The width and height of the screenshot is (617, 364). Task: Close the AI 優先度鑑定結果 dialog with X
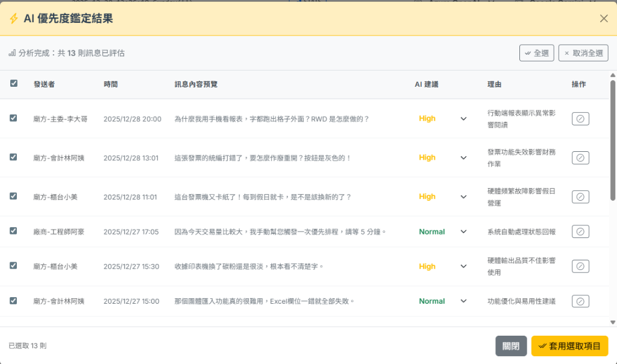(x=604, y=19)
